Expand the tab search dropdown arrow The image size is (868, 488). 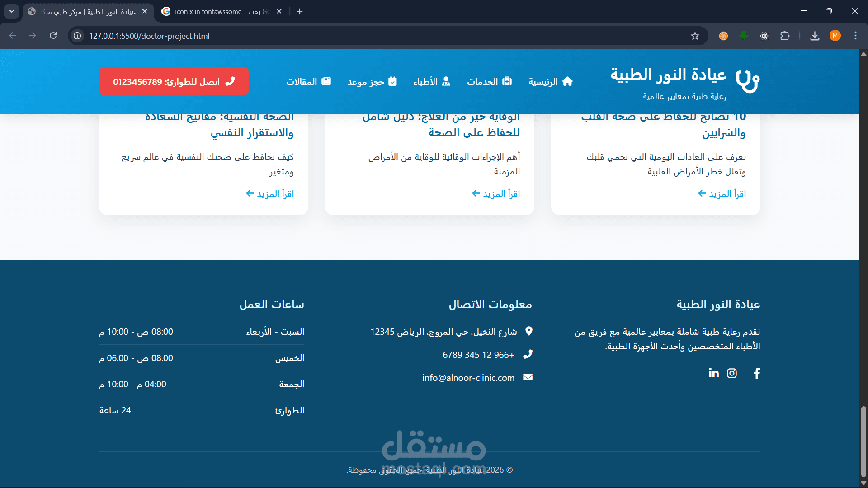point(12,11)
